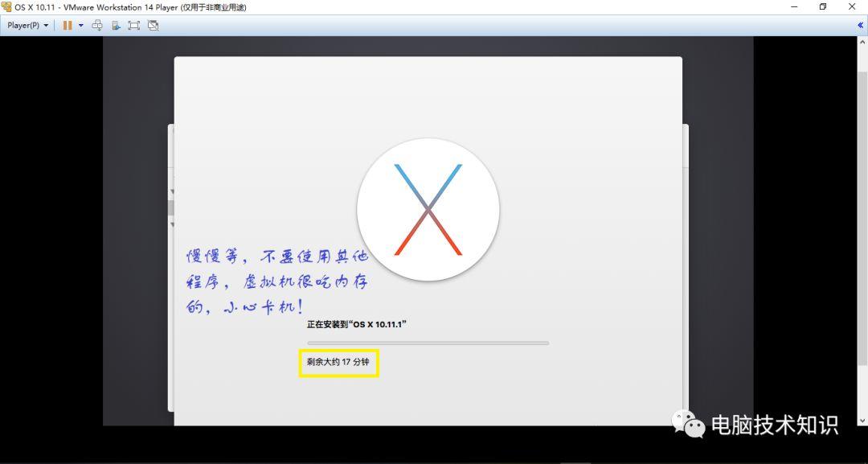Minimize the VMware Player window
Screen dimensions: 868x464
click(794, 6)
